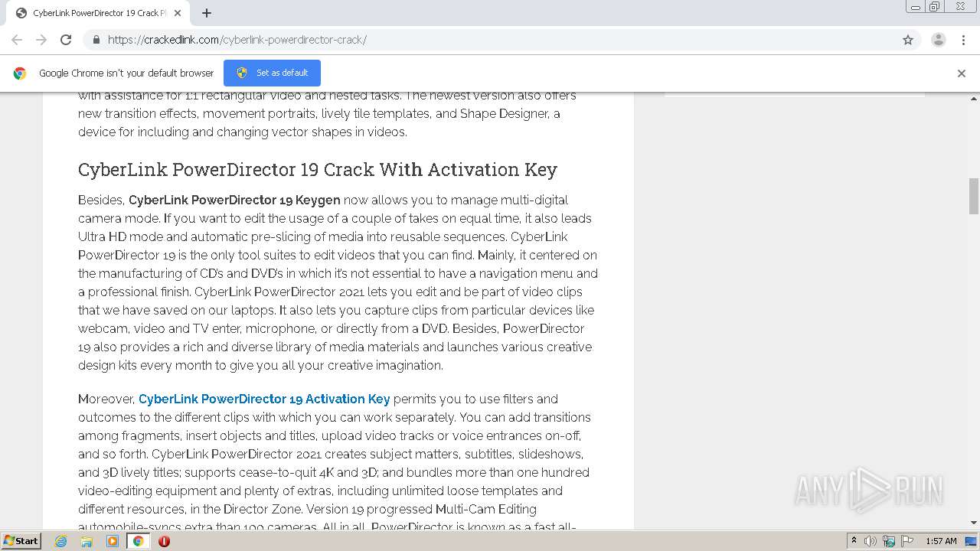Open the Chrome three-dot menu
Image resolution: width=980 pixels, height=551 pixels.
click(x=964, y=40)
